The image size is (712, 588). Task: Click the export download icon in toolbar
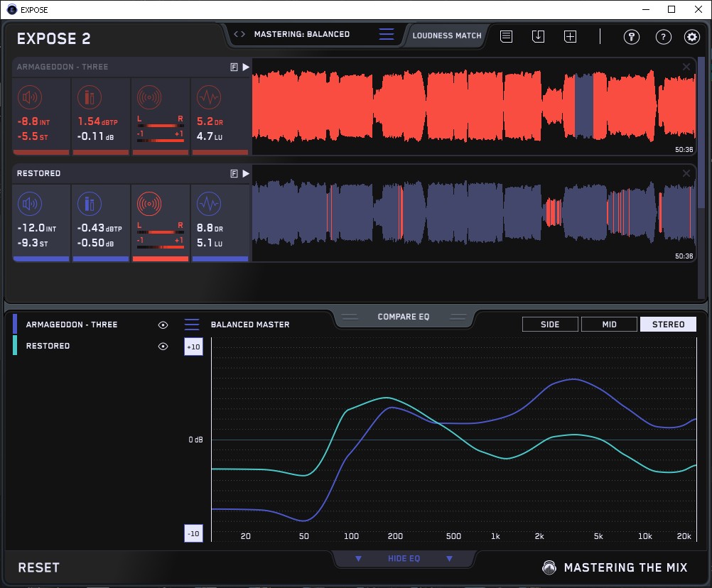(x=538, y=36)
